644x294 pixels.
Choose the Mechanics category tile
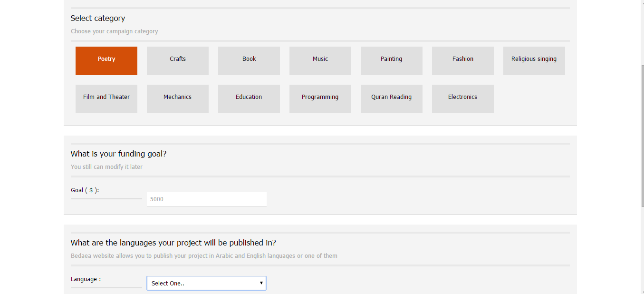tap(178, 99)
